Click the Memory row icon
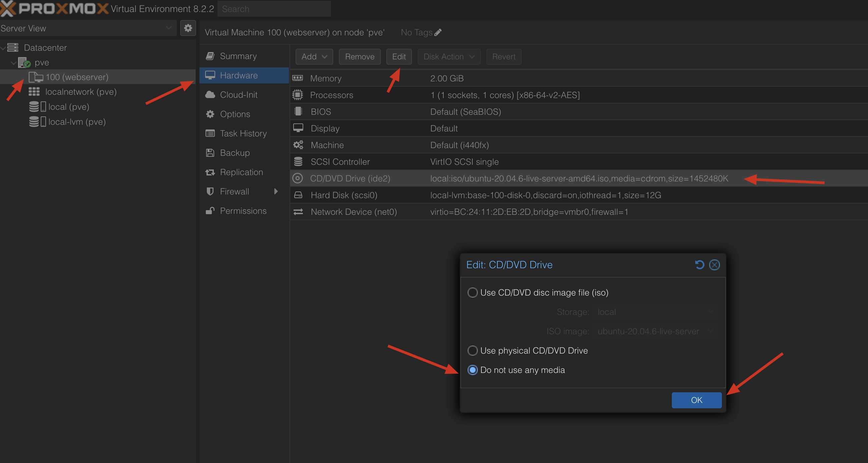Image resolution: width=868 pixels, height=463 pixels. [298, 78]
